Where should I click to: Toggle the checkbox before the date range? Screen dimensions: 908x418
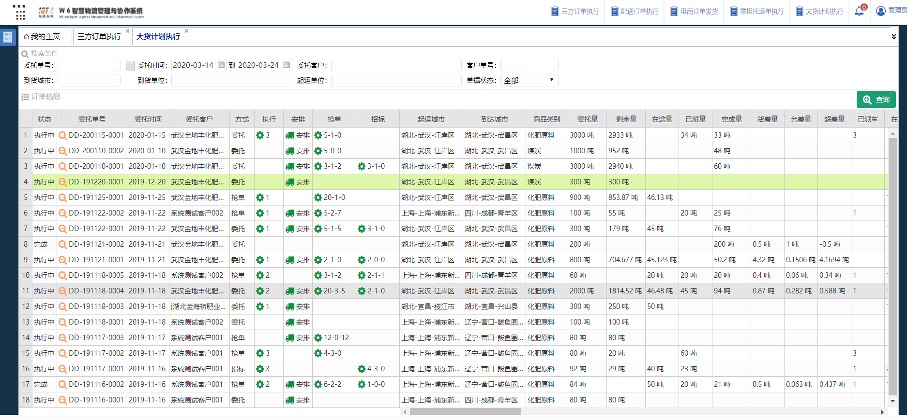coord(130,65)
